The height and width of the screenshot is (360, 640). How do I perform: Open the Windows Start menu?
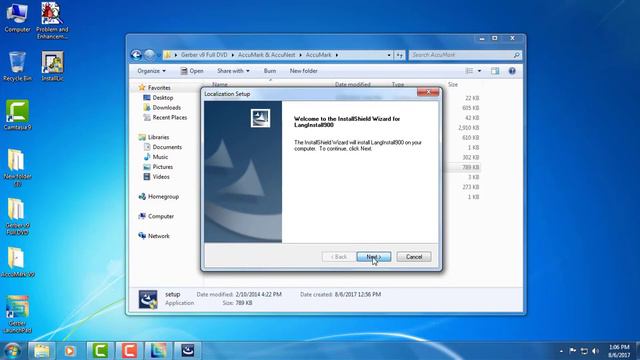12,351
